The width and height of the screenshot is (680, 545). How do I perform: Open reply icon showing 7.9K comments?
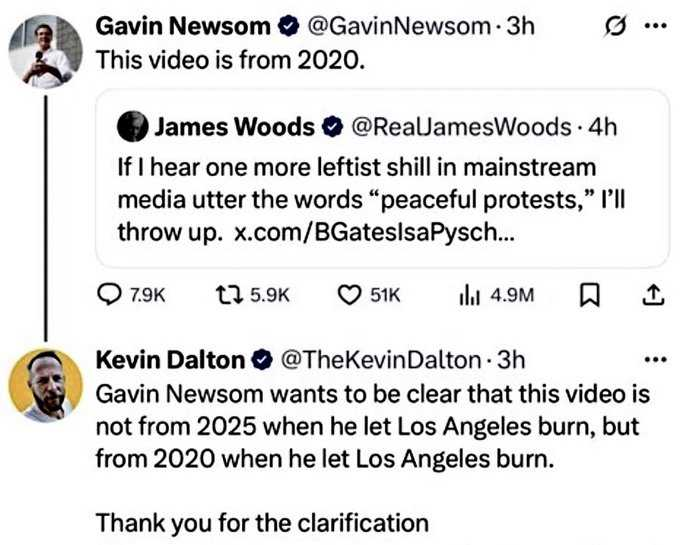pos(109,294)
